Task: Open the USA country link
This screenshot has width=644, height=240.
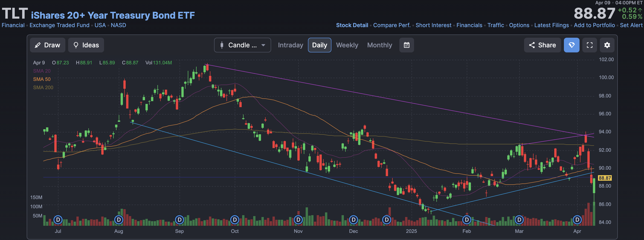Action: 100,25
